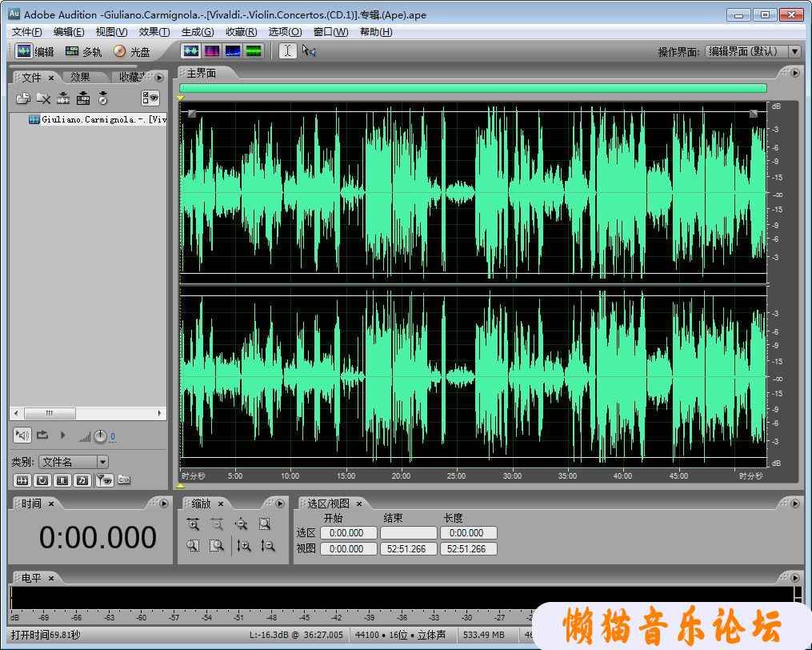The width and height of the screenshot is (812, 650).
Task: Toggle show video files filter button
Action: pos(62,480)
